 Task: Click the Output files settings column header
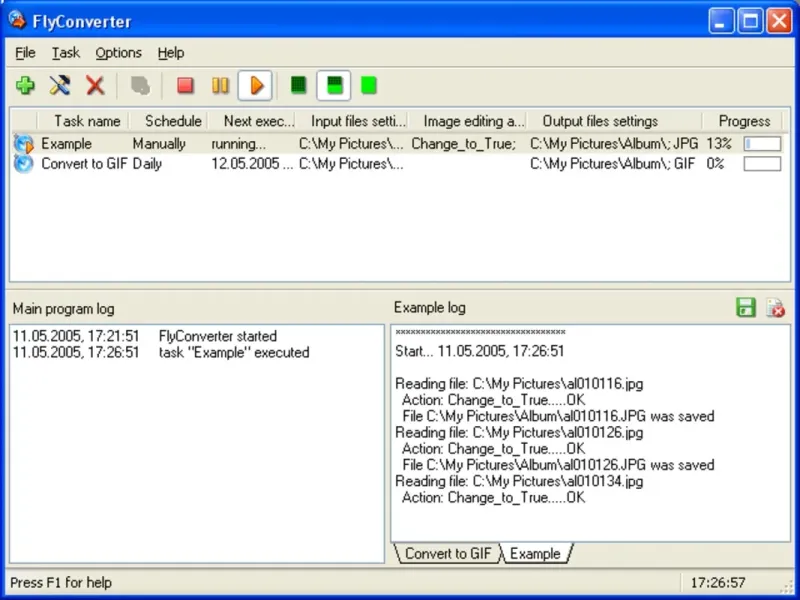614,121
